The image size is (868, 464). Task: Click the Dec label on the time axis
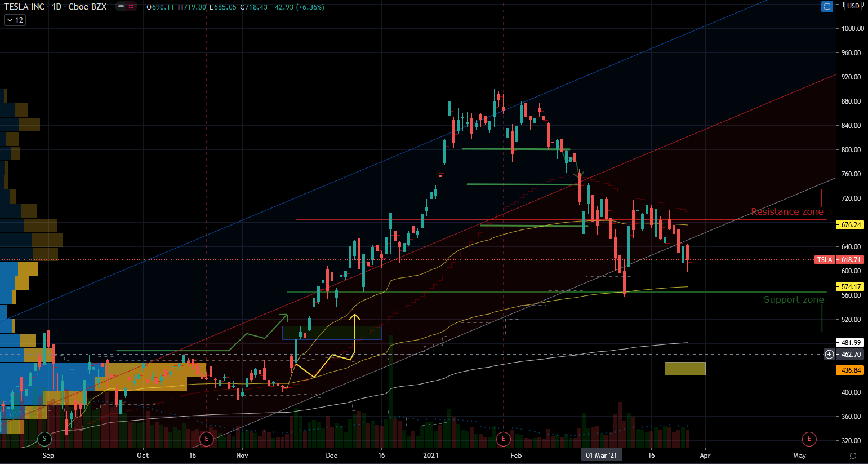[x=331, y=456]
